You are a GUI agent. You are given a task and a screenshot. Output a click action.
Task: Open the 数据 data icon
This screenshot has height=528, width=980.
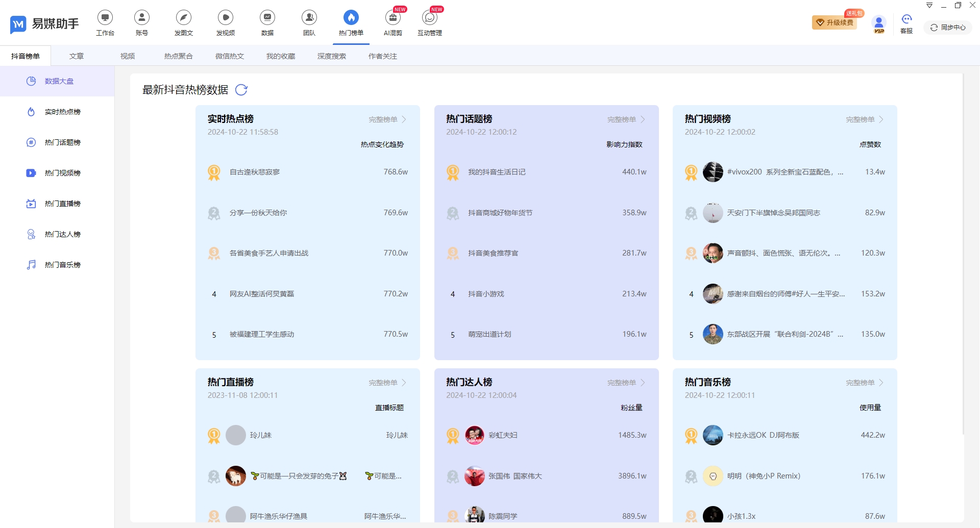point(267,18)
